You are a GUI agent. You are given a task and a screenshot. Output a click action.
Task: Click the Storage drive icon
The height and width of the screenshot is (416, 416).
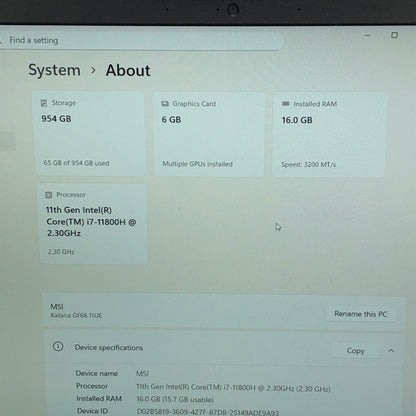[44, 103]
